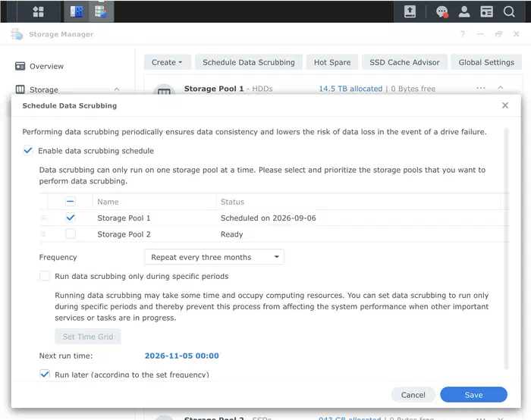531x420 pixels.
Task: Close the Schedule Data Scrubbing dialog
Action: (505, 105)
